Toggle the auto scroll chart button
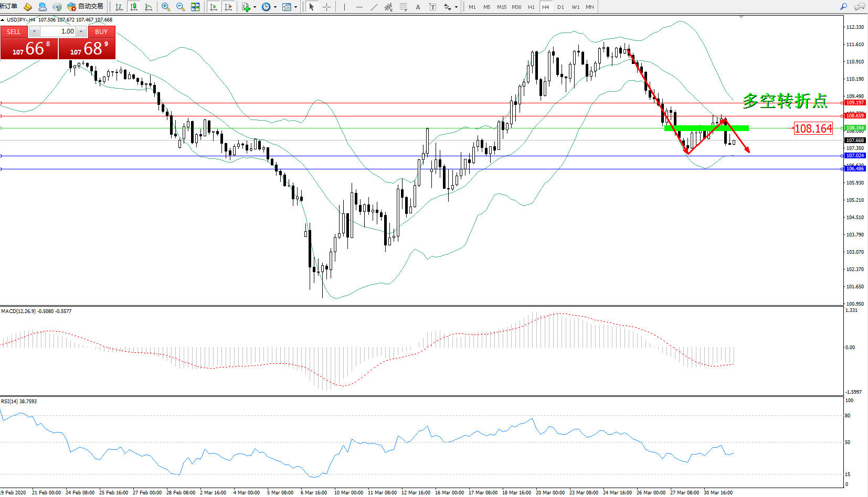Viewport: 868px width, 497px height. (213, 7)
